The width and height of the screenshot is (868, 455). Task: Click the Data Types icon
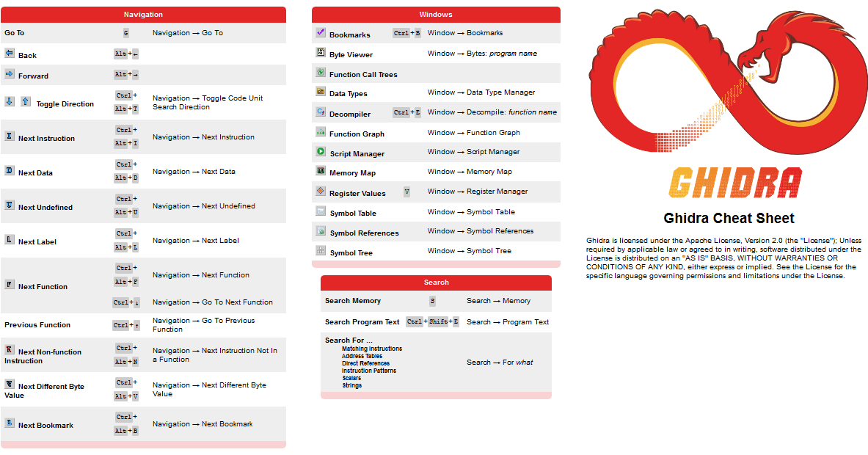321,91
